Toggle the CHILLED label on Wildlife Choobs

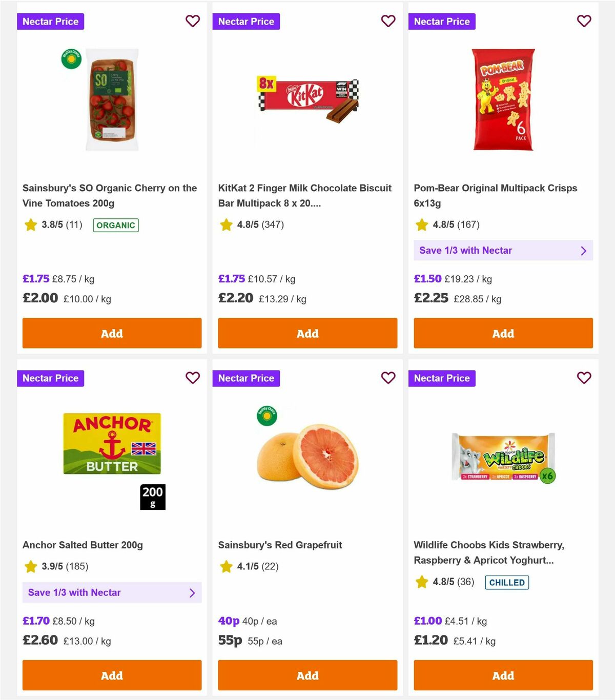(x=506, y=582)
